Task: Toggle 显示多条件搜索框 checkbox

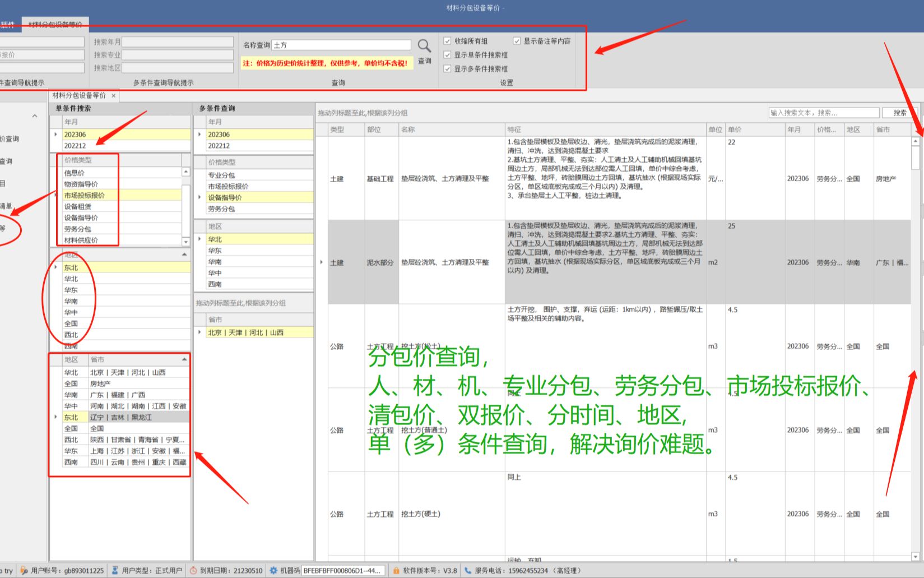Action: click(x=447, y=69)
